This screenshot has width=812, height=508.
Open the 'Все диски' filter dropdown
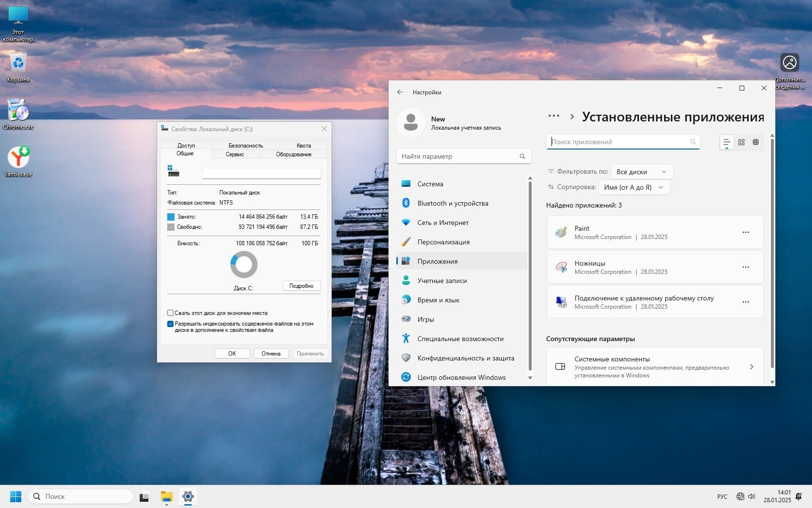coord(641,172)
